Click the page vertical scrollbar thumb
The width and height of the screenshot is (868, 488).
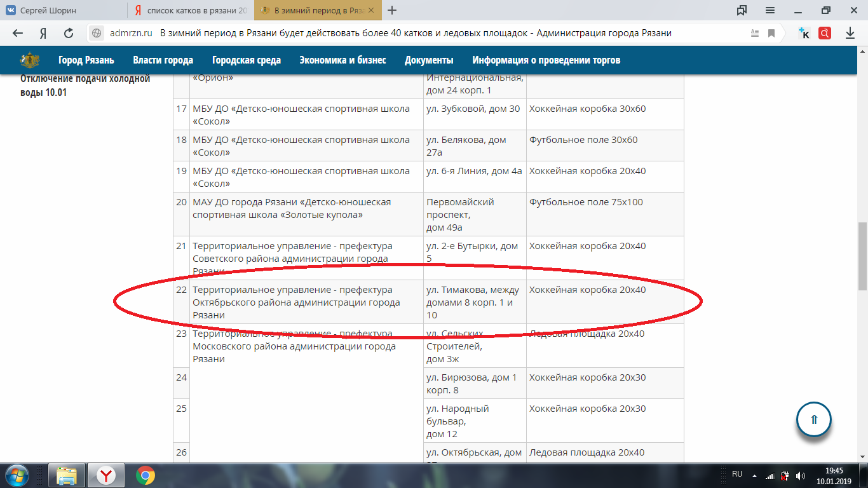pyautogui.click(x=862, y=255)
